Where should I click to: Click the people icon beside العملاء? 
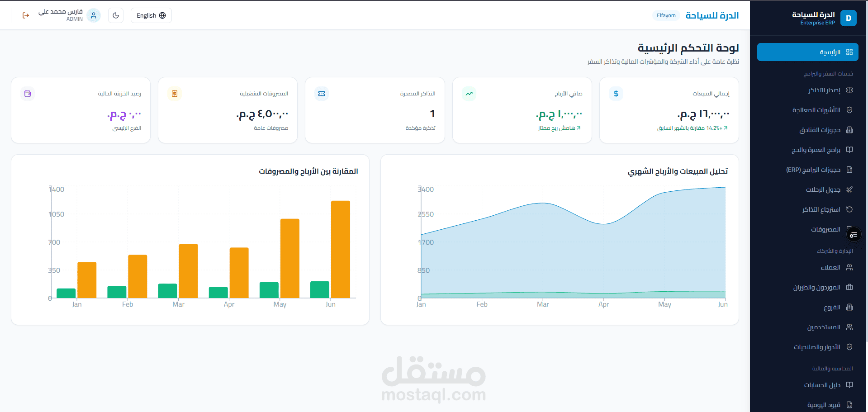pos(849,267)
